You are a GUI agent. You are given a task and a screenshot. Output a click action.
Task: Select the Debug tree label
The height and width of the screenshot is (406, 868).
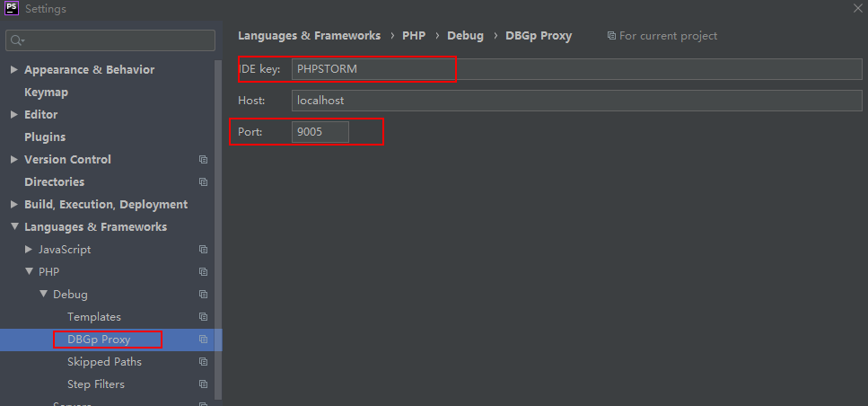[x=70, y=294]
